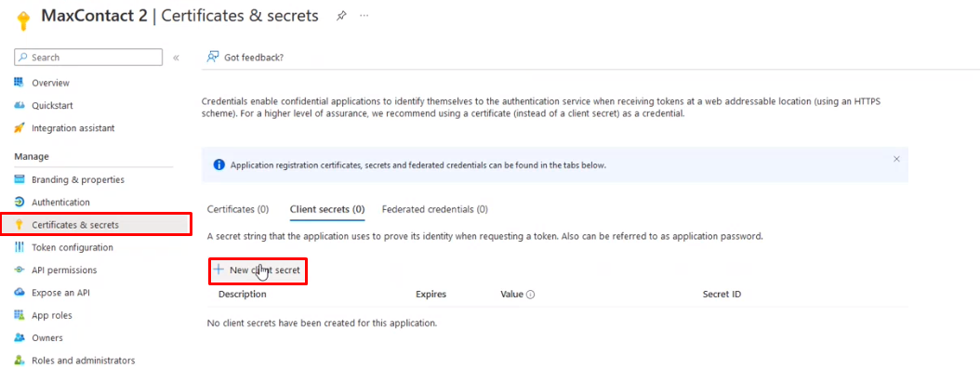980x368 pixels.
Task: Click the Integration assistant rocket icon
Action: pyautogui.click(x=19, y=128)
